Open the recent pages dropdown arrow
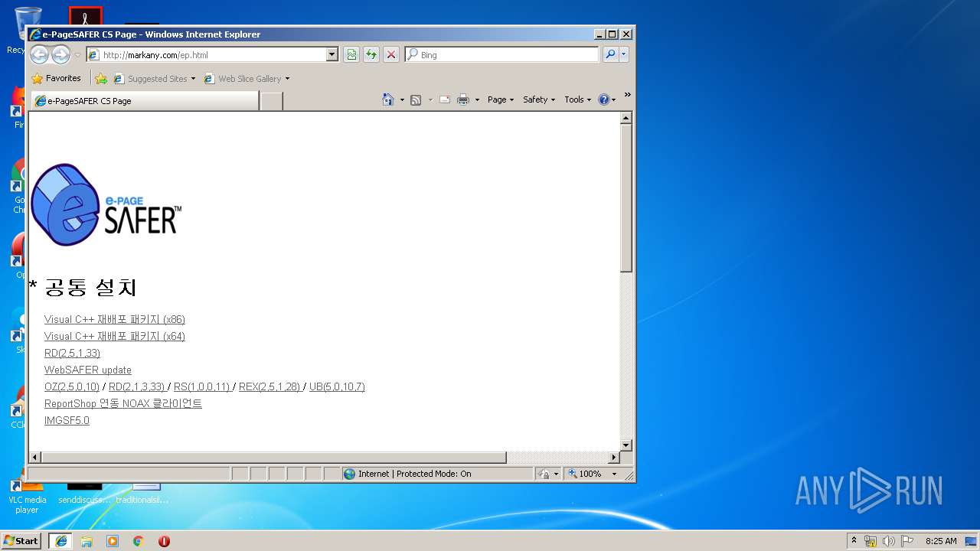 [77, 55]
